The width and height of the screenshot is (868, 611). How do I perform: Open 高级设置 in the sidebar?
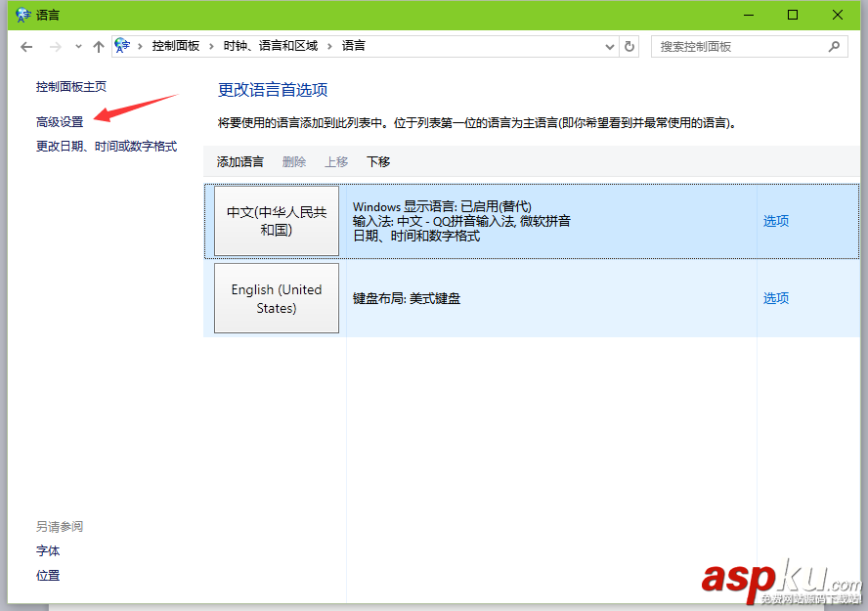(x=60, y=122)
